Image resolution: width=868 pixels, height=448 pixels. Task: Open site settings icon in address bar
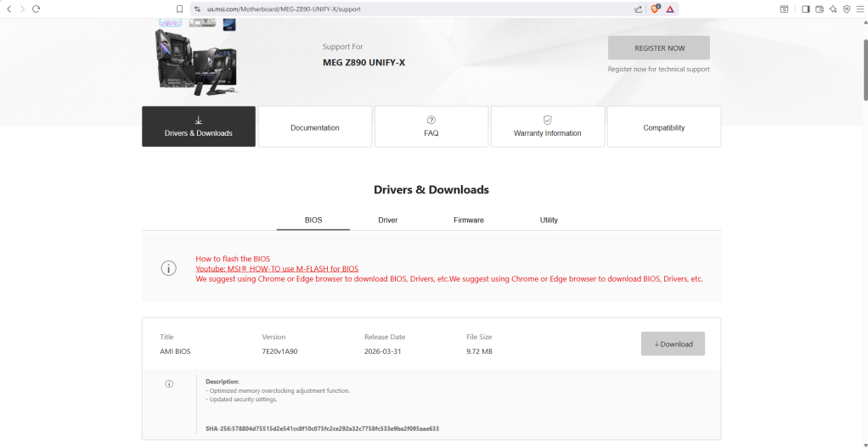click(x=197, y=8)
